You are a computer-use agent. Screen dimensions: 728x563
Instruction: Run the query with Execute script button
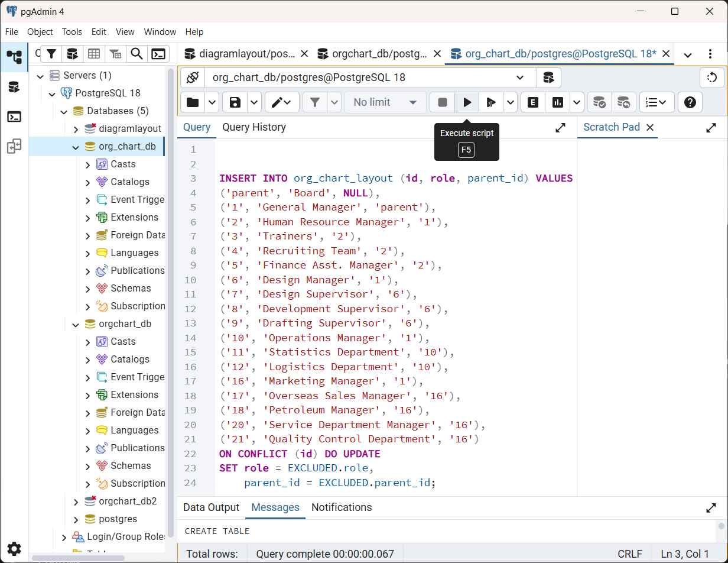click(x=467, y=102)
